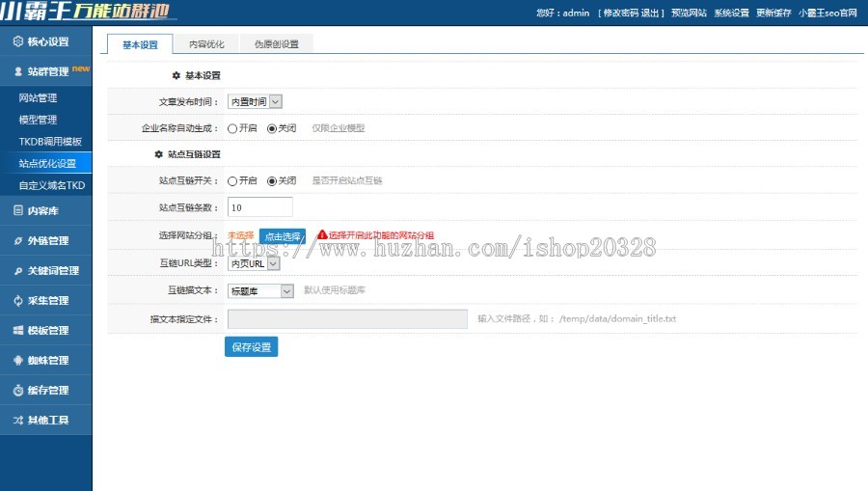Click the 默认使用标题库 hint text

[x=335, y=290]
